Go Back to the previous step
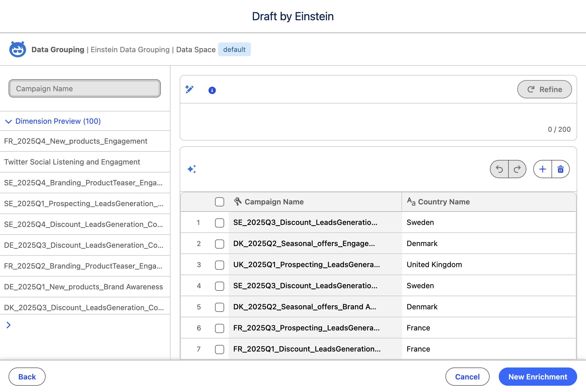Viewport: 586px width, 392px height. click(27, 377)
